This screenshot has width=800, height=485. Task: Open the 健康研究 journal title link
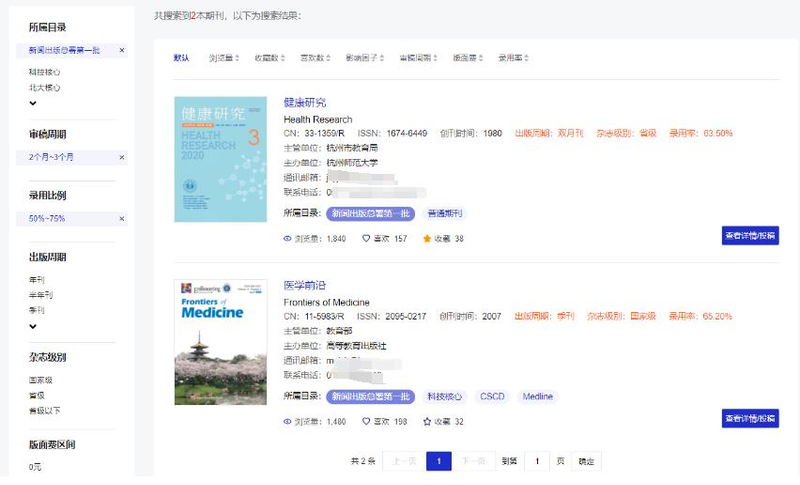tap(305, 103)
